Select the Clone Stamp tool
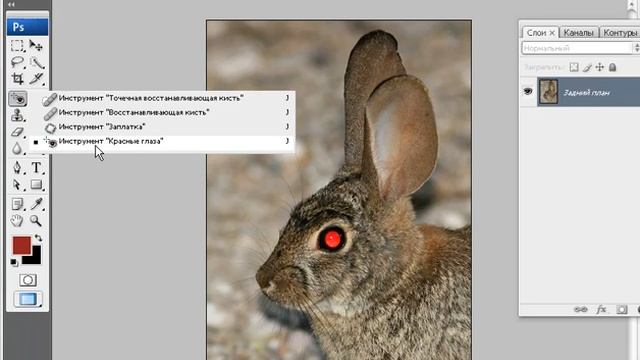The image size is (640, 360). (17, 115)
